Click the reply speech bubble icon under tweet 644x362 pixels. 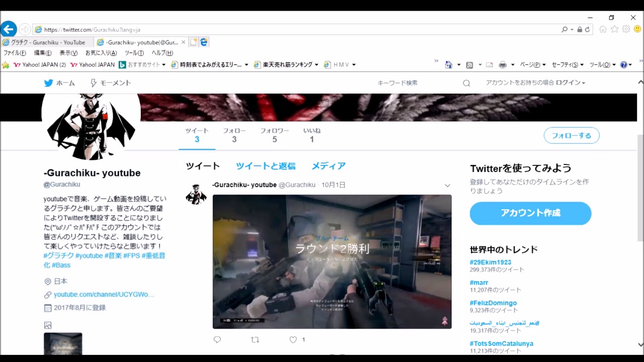(217, 340)
